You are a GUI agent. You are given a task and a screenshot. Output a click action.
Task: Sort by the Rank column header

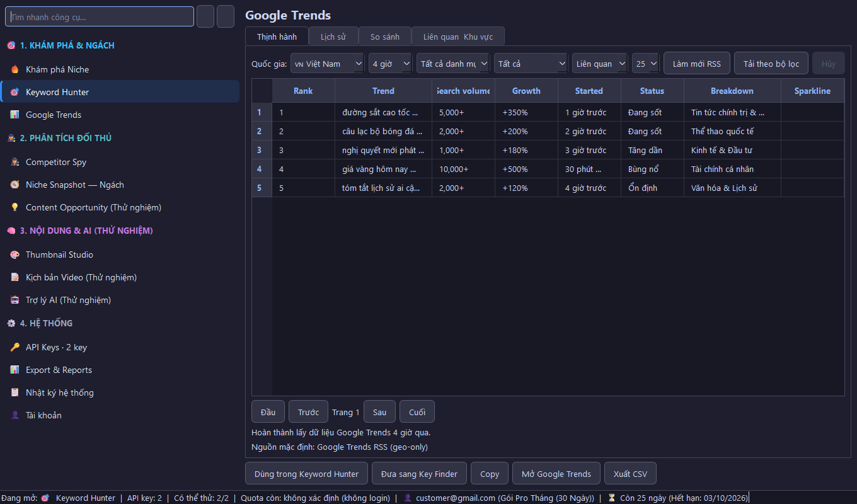[303, 91]
